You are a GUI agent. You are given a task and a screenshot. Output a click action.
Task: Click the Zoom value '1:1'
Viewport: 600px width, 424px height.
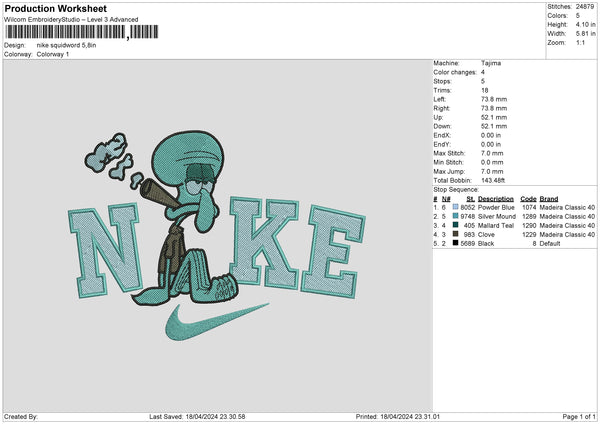click(x=580, y=42)
